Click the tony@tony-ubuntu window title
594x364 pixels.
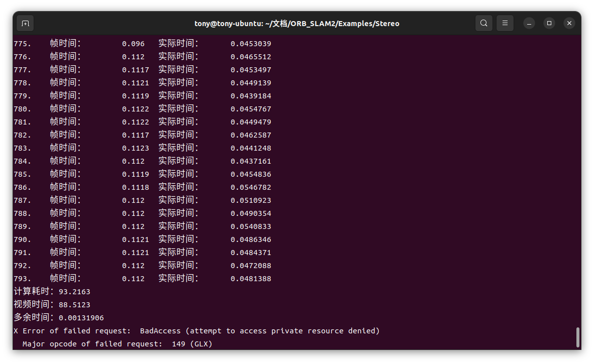(296, 24)
